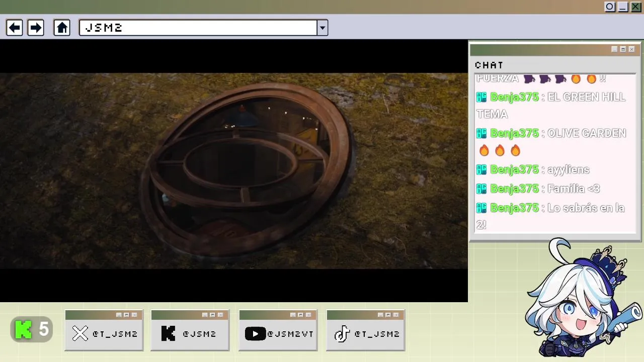Screen dimensions: 644x362
Task: Close the main window via top-right X
Action: [636, 7]
